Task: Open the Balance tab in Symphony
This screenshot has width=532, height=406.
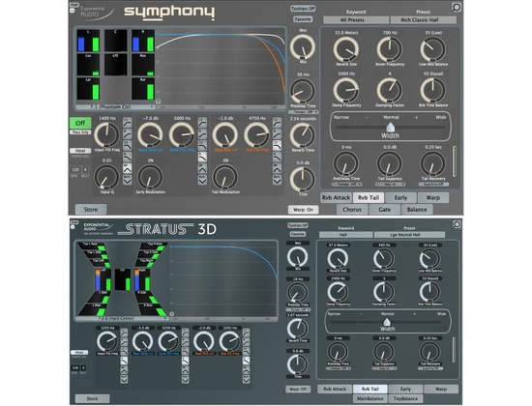Action: coord(417,210)
